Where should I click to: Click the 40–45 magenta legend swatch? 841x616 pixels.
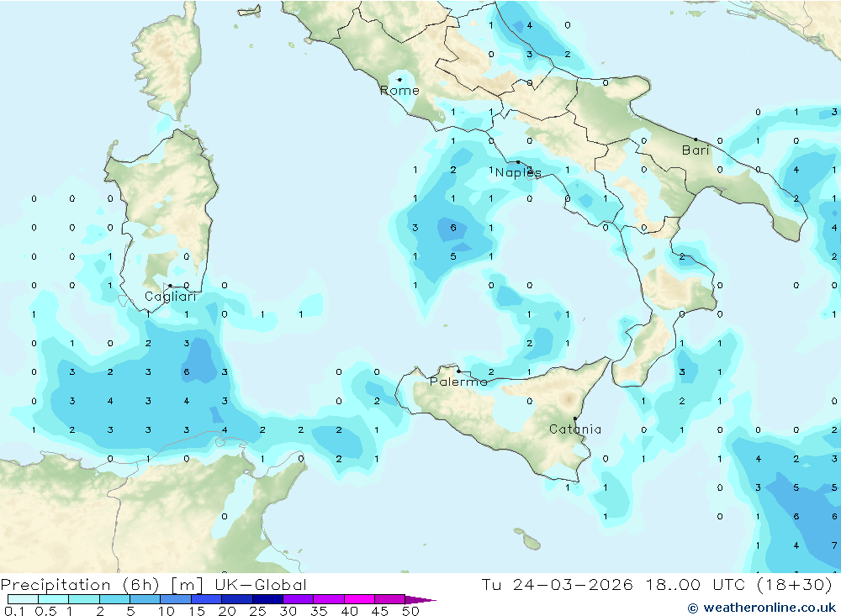[x=359, y=599]
